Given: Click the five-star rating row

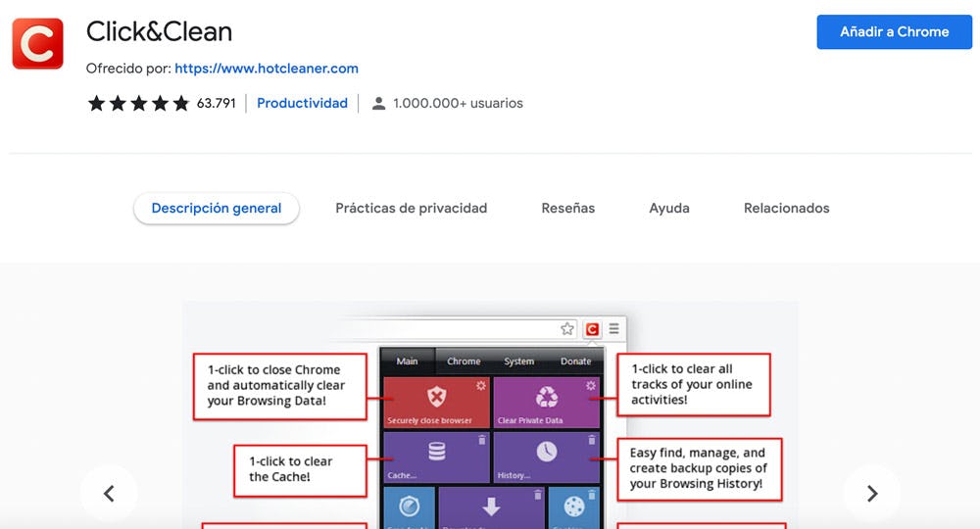Looking at the screenshot, I should tap(138, 103).
